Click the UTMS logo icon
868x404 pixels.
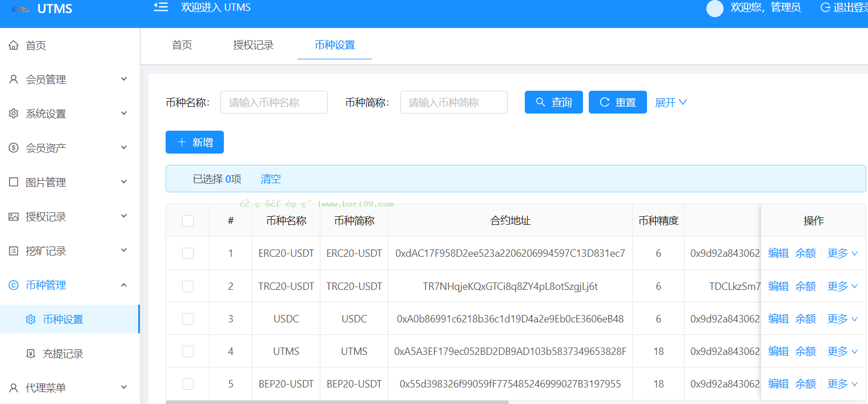[20, 9]
